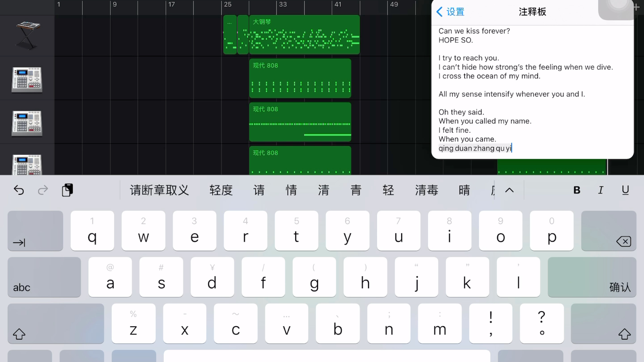
Task: Tap the left shift key
Action: 56,324
